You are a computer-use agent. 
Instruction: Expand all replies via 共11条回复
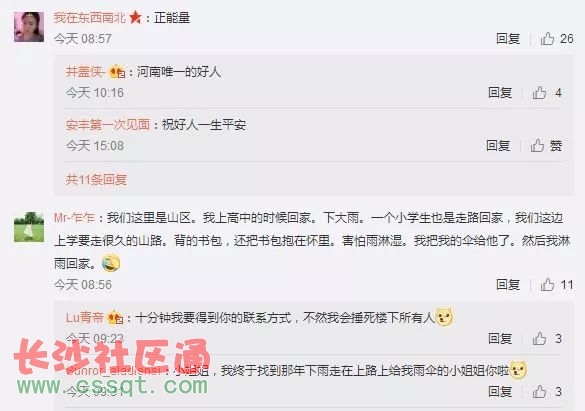[96, 180]
